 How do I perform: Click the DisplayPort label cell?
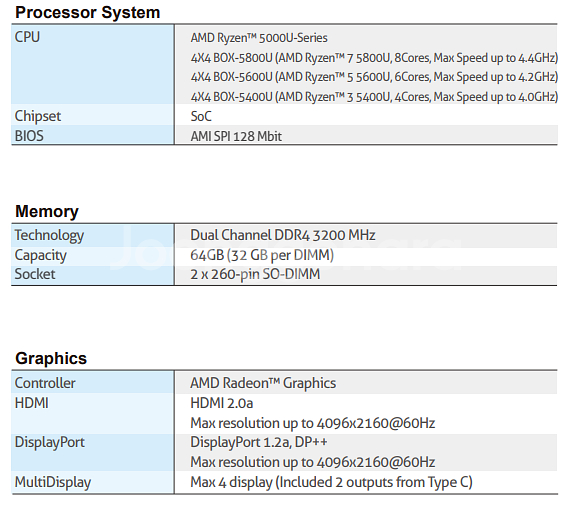pyautogui.click(x=93, y=452)
